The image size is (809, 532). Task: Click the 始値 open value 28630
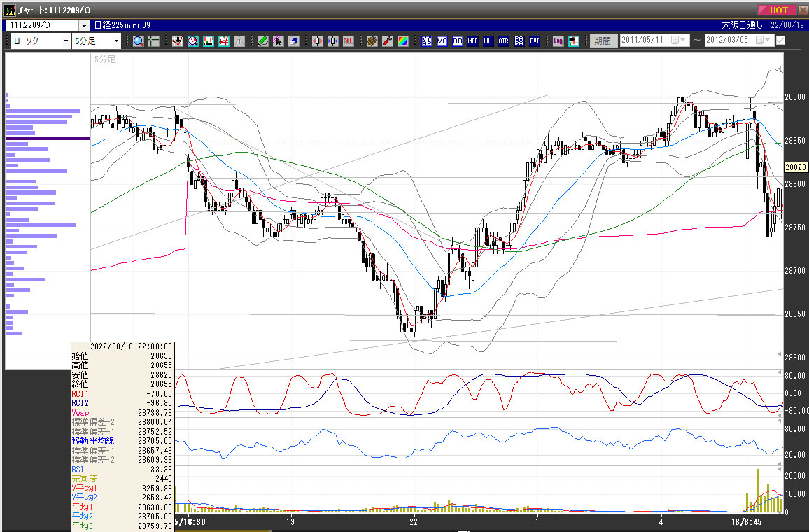click(x=161, y=356)
